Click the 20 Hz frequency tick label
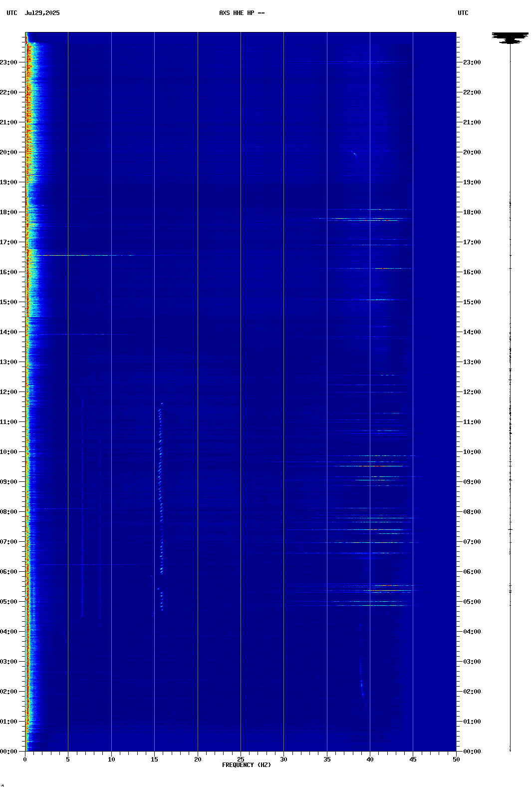The width and height of the screenshot is (532, 791). pos(198,760)
